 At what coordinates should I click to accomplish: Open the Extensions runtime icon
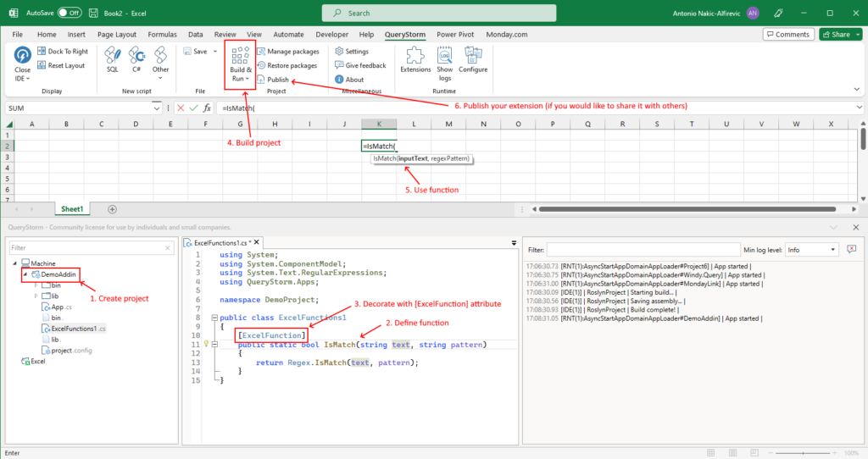click(x=415, y=60)
